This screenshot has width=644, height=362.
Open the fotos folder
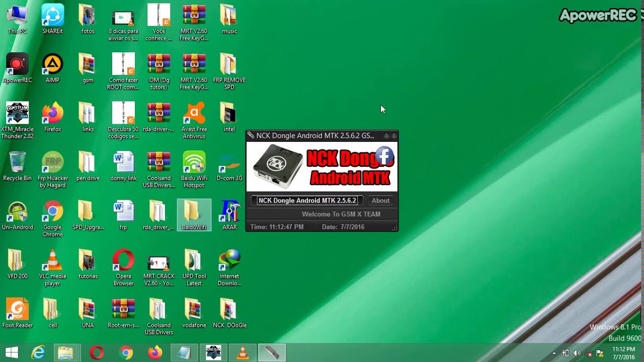point(88,19)
